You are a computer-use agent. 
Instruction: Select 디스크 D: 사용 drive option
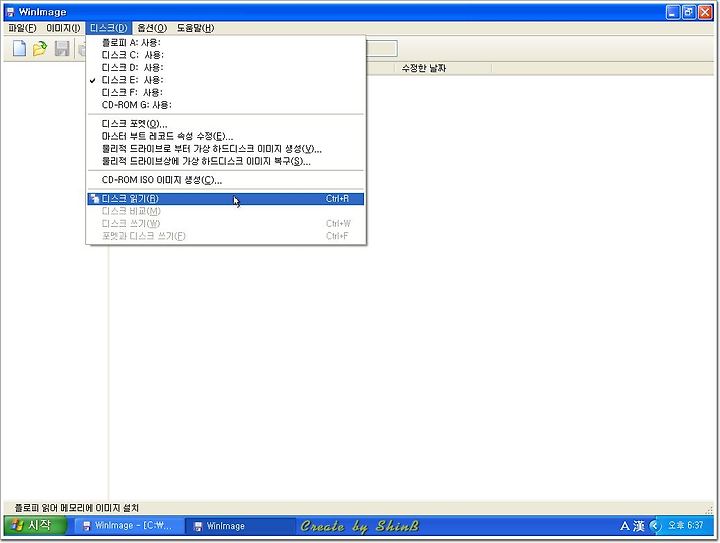(x=225, y=67)
